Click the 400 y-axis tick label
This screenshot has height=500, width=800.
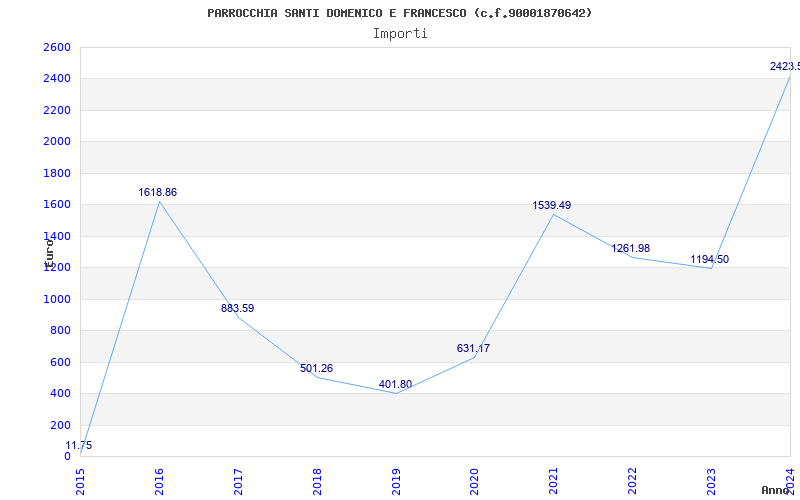pyautogui.click(x=61, y=393)
